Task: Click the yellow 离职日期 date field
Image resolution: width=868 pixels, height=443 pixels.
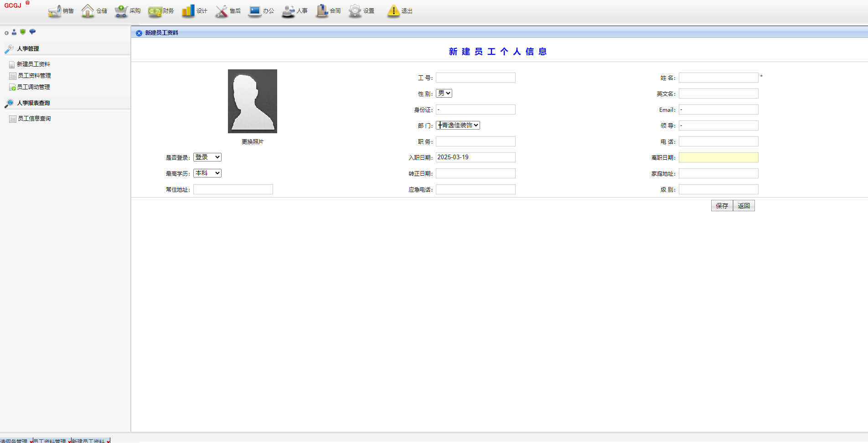Action: (718, 157)
